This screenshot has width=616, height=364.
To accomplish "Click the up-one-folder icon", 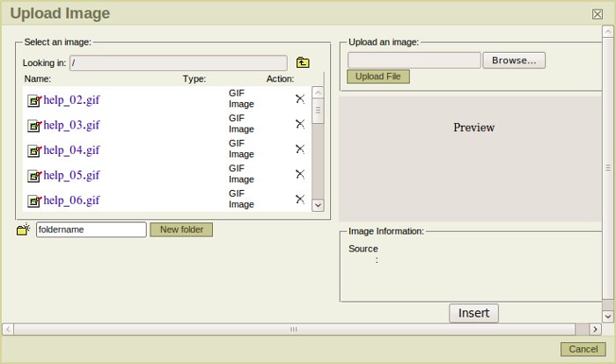I will pyautogui.click(x=303, y=62).
